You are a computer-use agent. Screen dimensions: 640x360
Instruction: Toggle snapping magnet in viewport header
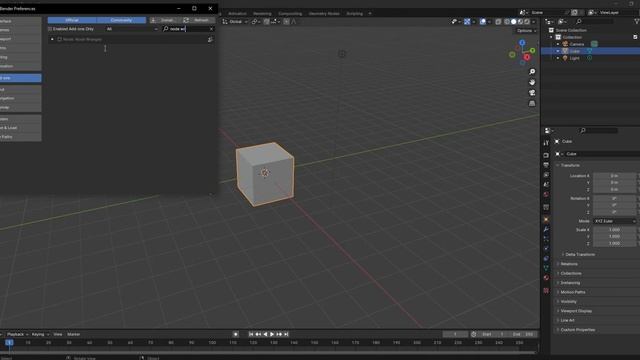[267, 22]
